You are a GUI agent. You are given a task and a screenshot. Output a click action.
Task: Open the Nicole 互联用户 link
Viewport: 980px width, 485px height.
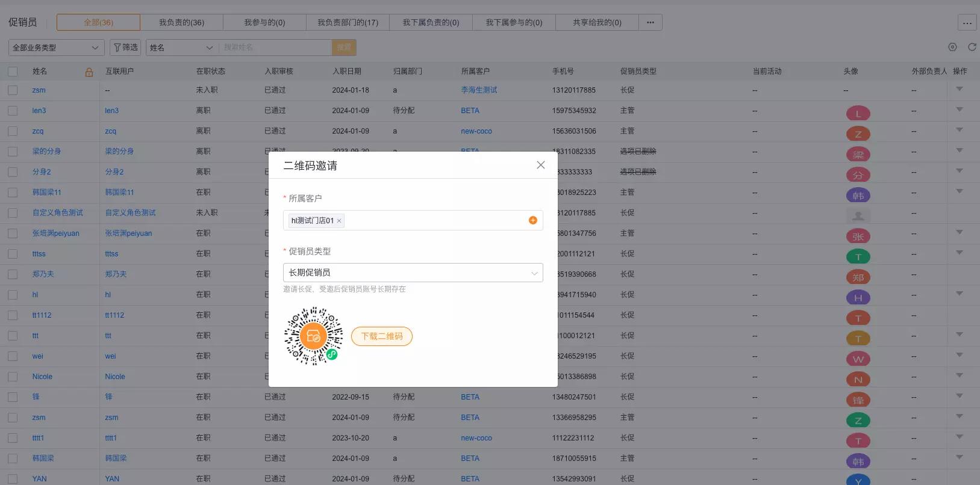[115, 377]
